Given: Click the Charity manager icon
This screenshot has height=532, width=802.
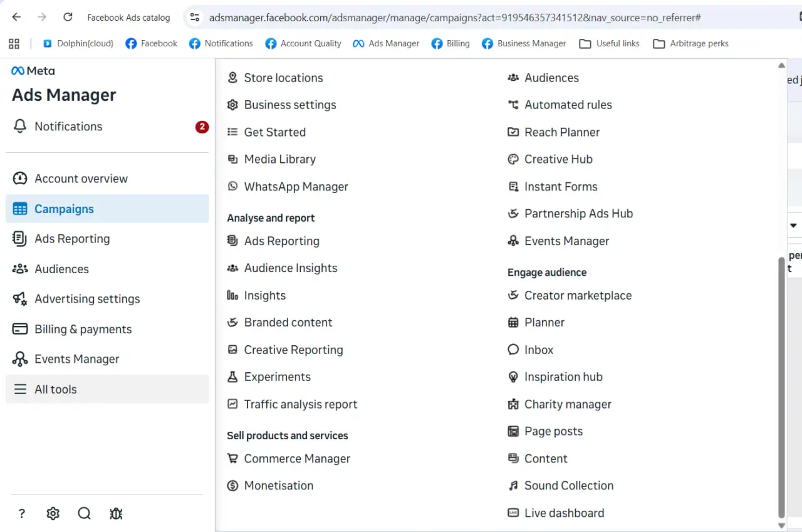Looking at the screenshot, I should [513, 404].
